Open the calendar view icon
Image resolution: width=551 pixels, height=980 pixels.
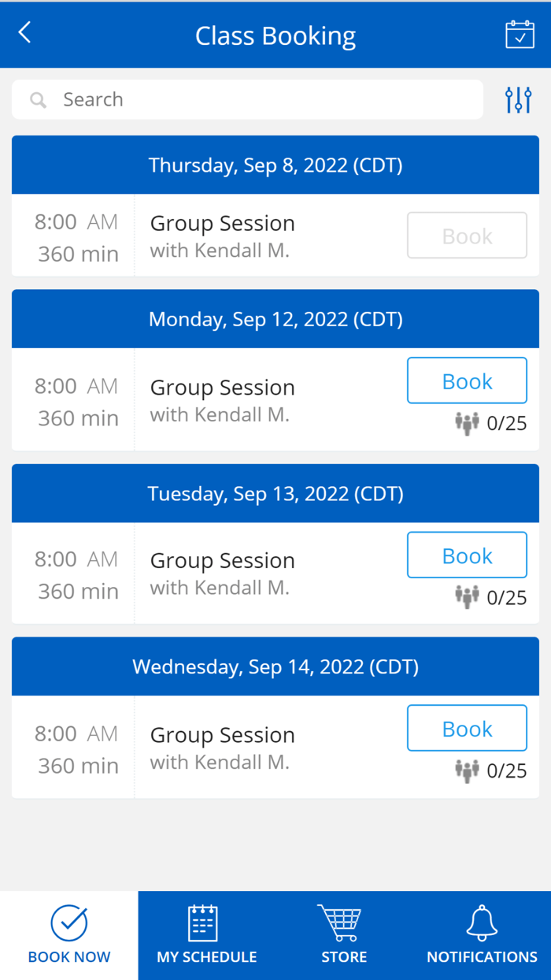tap(520, 35)
